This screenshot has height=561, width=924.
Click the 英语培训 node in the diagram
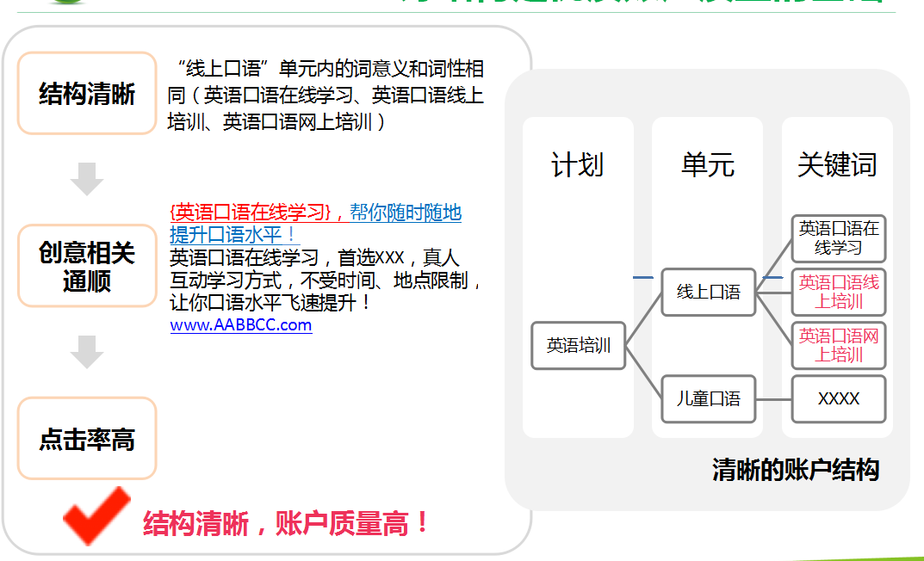tap(578, 345)
